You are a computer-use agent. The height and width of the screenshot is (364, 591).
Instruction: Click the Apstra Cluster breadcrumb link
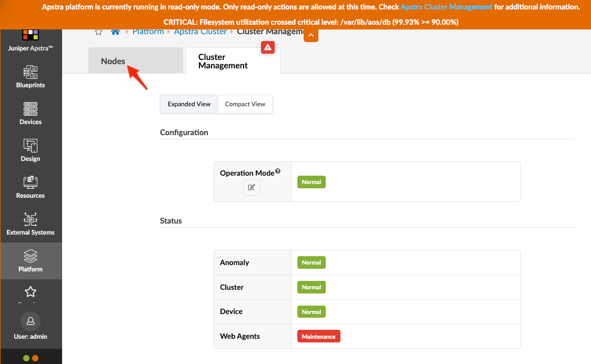(200, 32)
